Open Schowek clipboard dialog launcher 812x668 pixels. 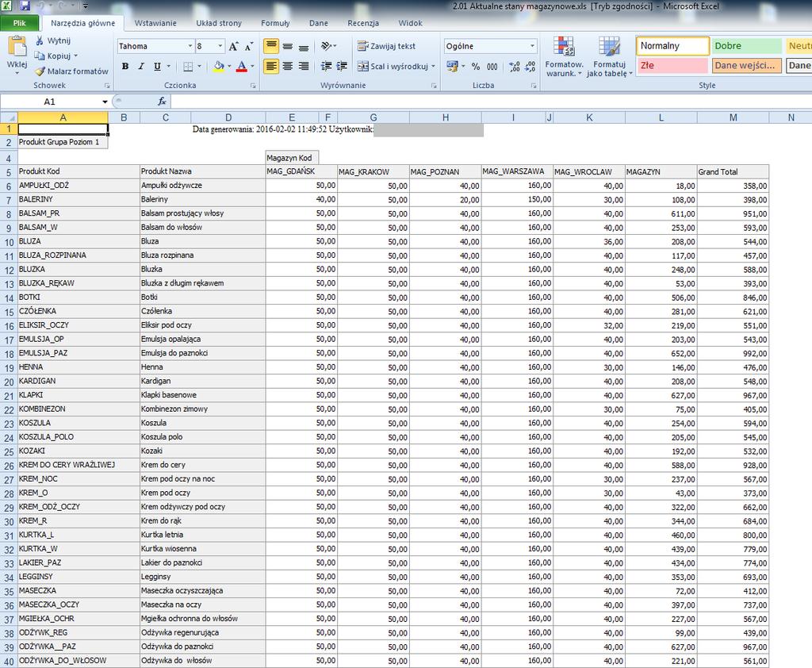[x=107, y=86]
